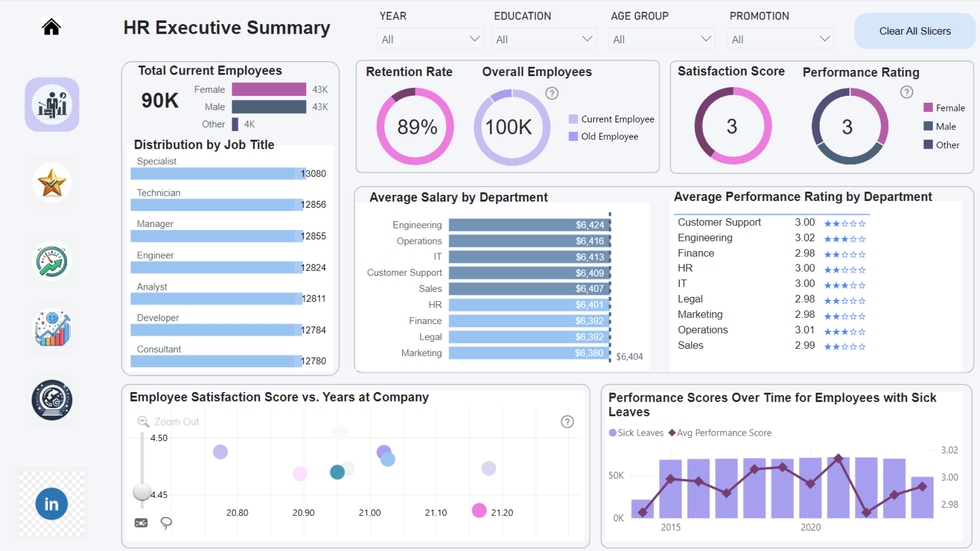Open the gold star rating page icon

coord(52,183)
